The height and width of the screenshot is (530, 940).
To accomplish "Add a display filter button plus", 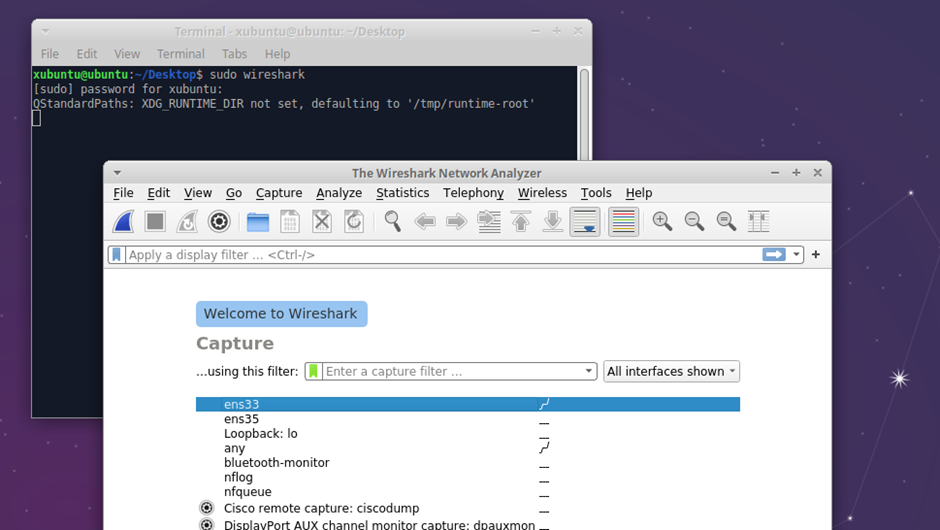I will (x=816, y=255).
